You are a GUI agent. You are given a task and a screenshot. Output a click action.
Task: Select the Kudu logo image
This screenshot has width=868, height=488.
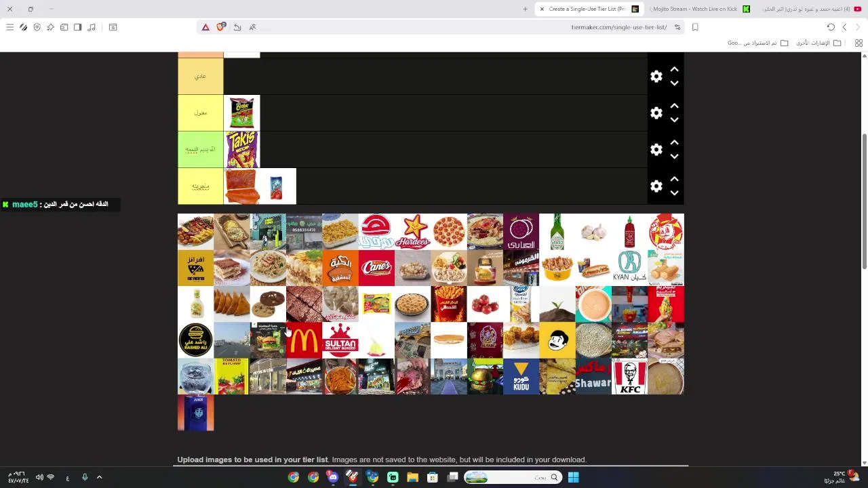(521, 376)
